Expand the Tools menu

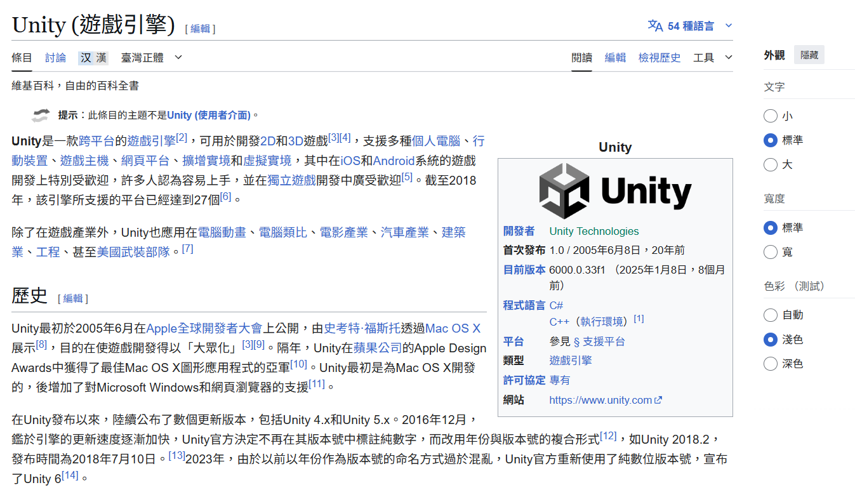(x=712, y=58)
